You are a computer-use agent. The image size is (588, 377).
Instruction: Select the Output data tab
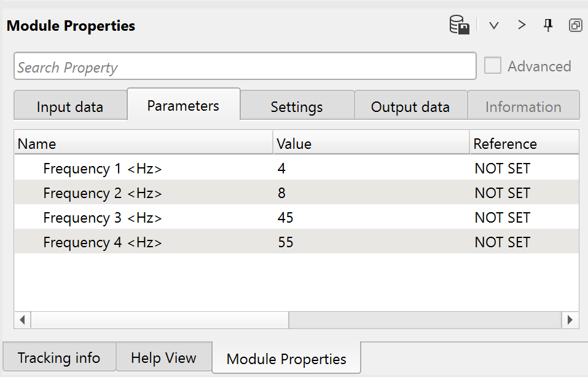click(410, 106)
